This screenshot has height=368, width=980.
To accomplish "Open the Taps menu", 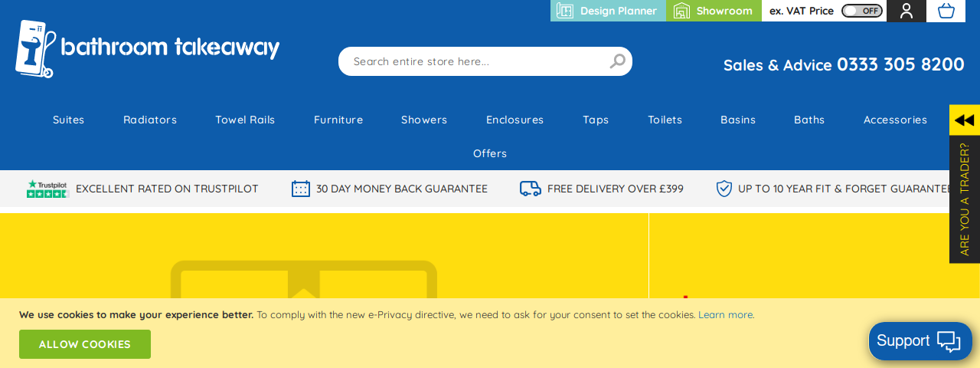I will point(596,120).
